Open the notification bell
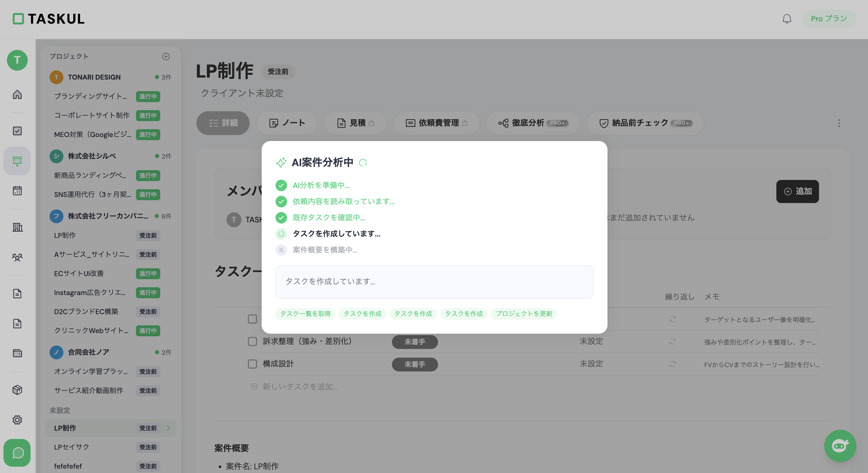 (787, 18)
